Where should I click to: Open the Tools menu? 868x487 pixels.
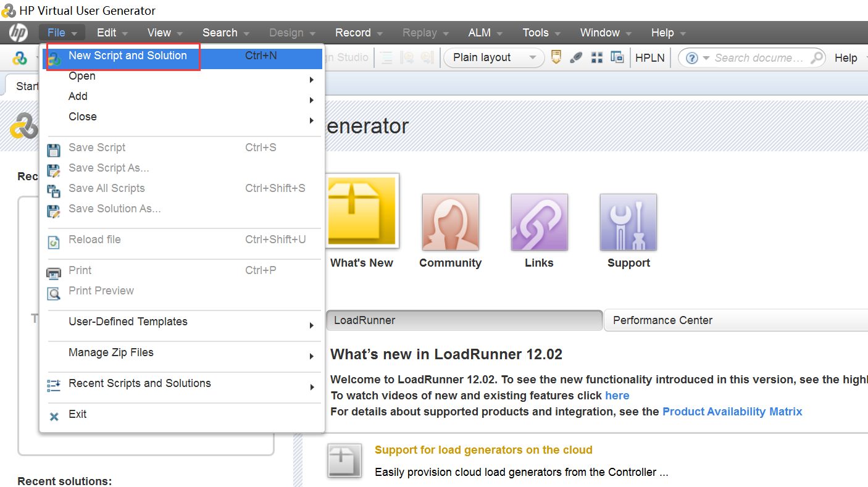point(541,33)
